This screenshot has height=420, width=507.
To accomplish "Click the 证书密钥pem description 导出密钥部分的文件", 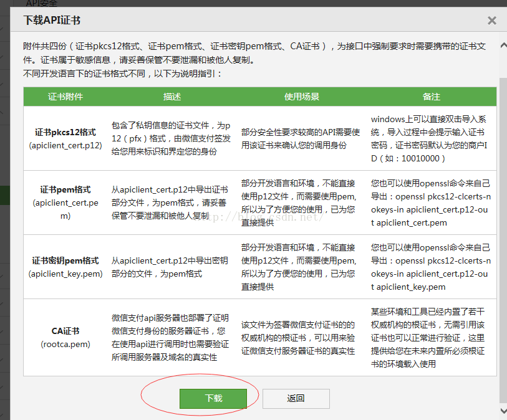I will coord(170,267).
